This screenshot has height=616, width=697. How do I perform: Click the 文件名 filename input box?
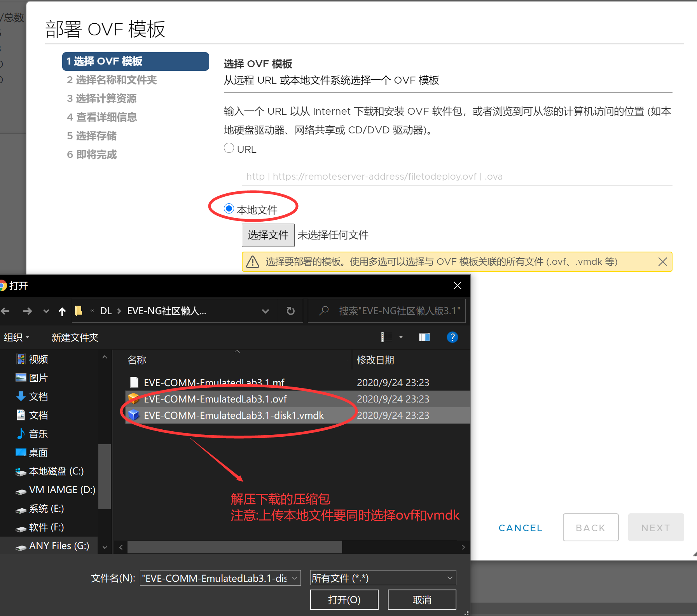215,578
